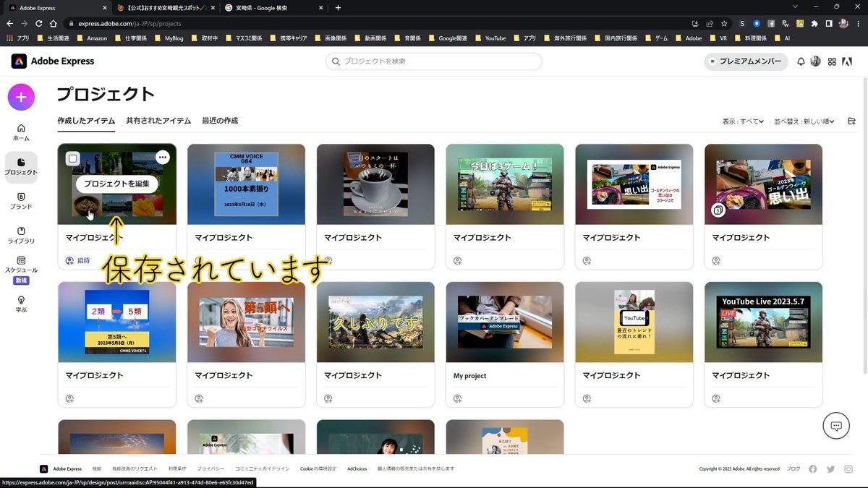
Task: Open the Chrome side panel icon
Action: coord(829,23)
